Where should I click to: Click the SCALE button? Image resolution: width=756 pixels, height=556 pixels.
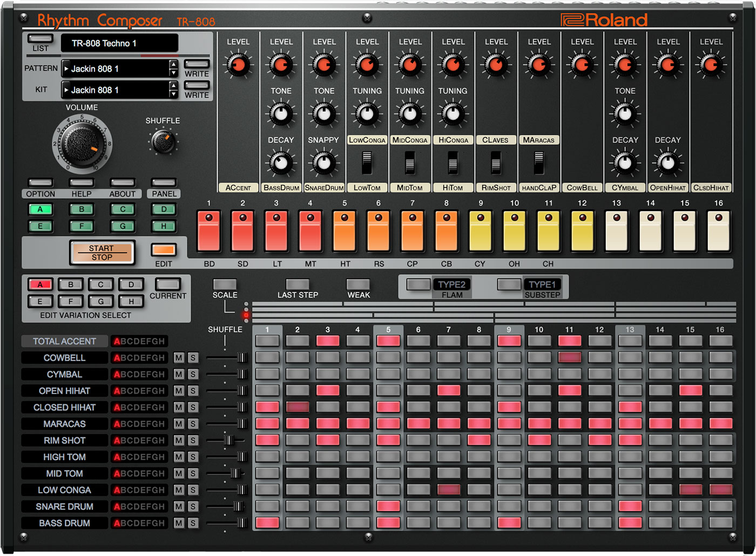coord(225,284)
